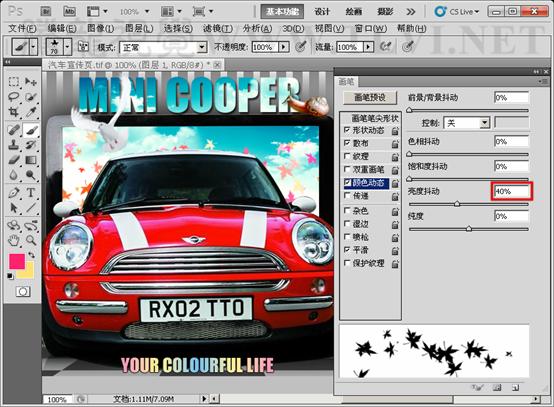Screen dimensions: 554x407
Task: Launch Adobe Bridge from top bar
Action: pos(45,11)
